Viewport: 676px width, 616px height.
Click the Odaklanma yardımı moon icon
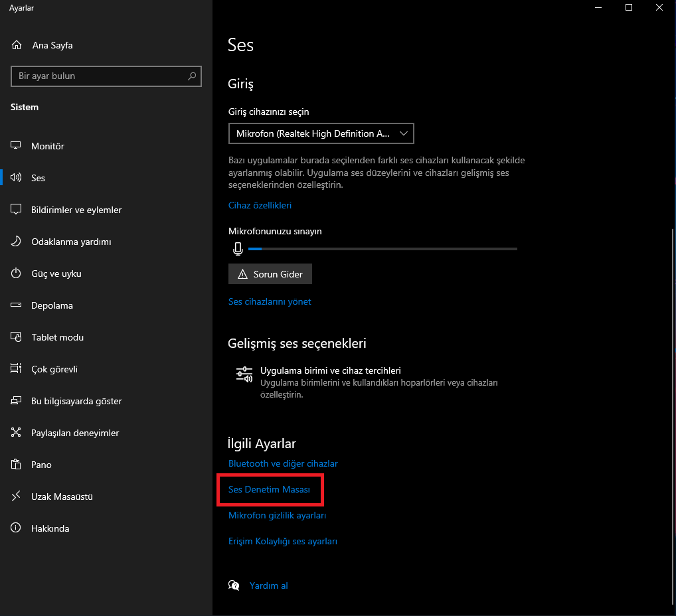coord(15,242)
